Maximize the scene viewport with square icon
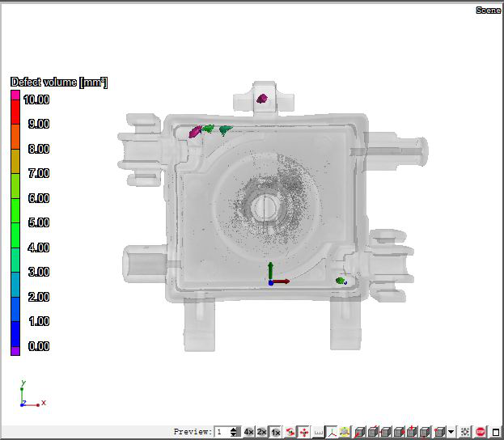The height and width of the screenshot is (440, 504). click(495, 432)
